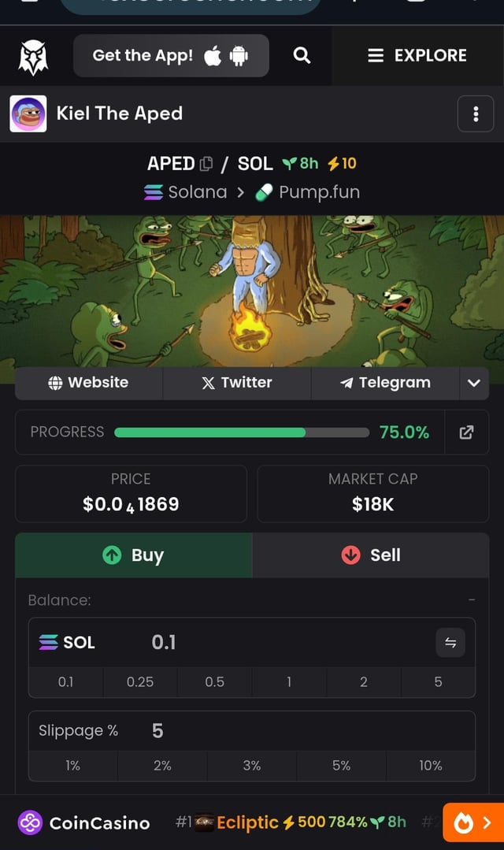Swap SOL currency input icon

[x=450, y=643]
